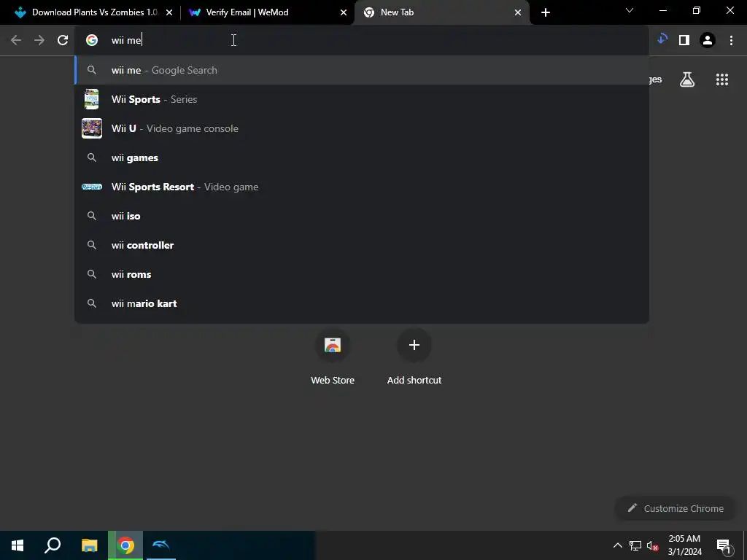The image size is (747, 560).
Task: Close the Download Plants Vs Zombies tab
Action: click(x=169, y=12)
